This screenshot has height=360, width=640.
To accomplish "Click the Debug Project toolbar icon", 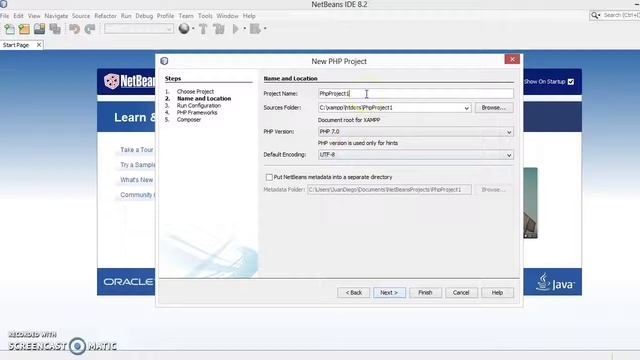I will click(255, 29).
